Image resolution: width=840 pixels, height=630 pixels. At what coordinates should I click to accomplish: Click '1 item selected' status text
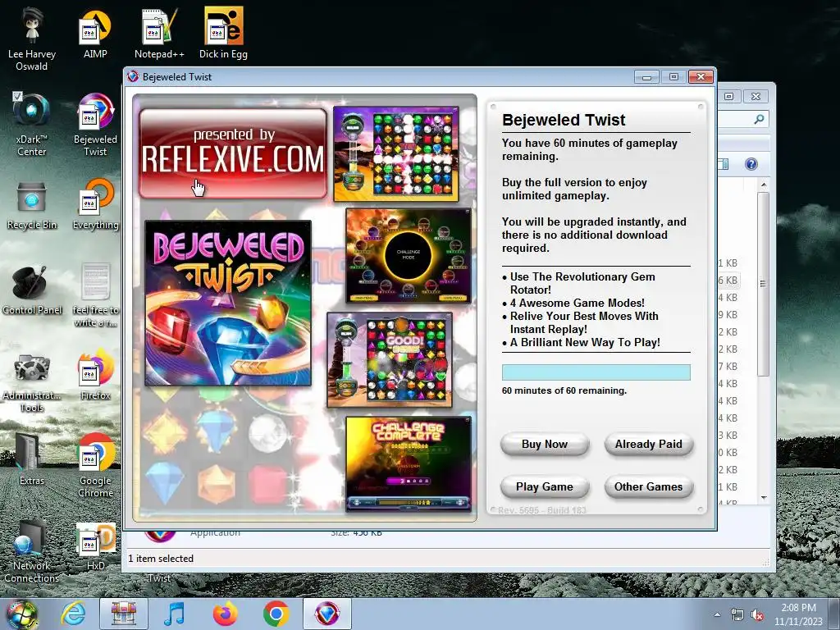pyautogui.click(x=161, y=558)
